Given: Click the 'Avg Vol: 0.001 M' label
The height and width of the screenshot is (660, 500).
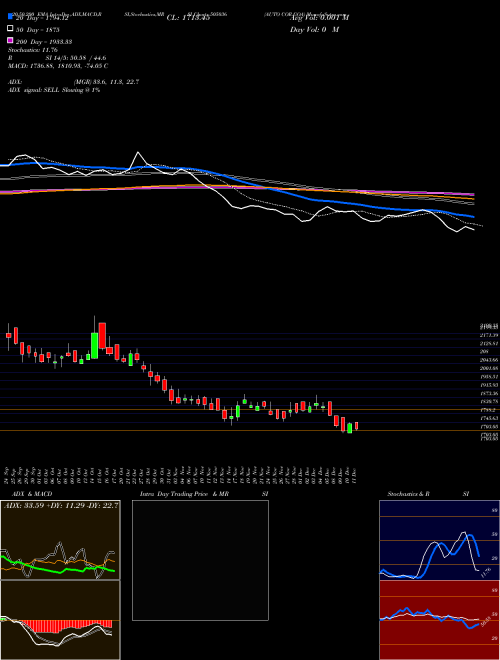Looking at the screenshot, I should (x=319, y=18).
